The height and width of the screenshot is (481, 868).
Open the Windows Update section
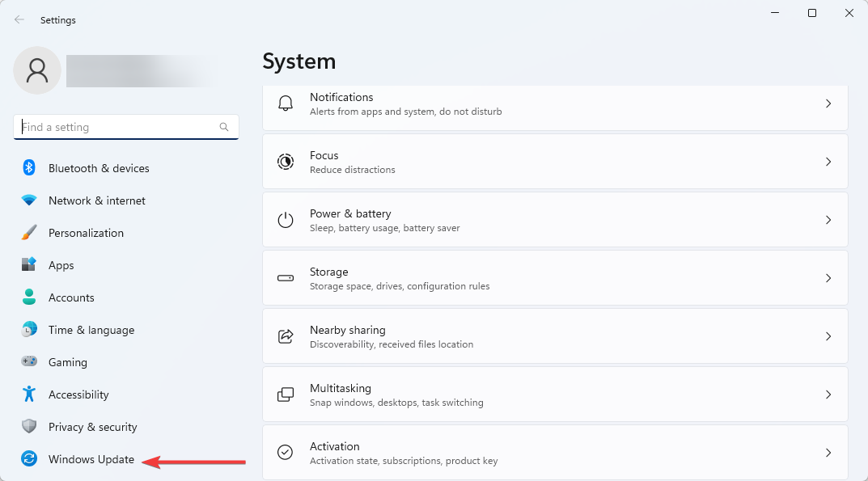coord(91,459)
